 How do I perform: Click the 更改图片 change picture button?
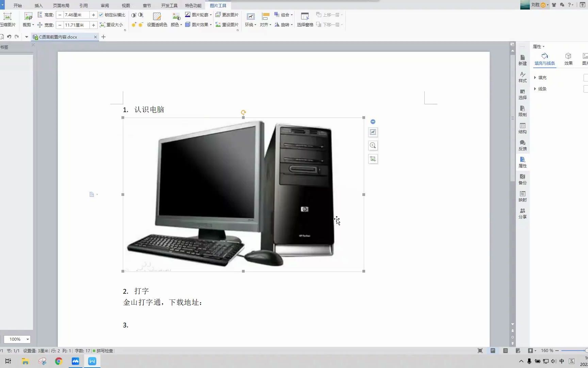point(227,15)
